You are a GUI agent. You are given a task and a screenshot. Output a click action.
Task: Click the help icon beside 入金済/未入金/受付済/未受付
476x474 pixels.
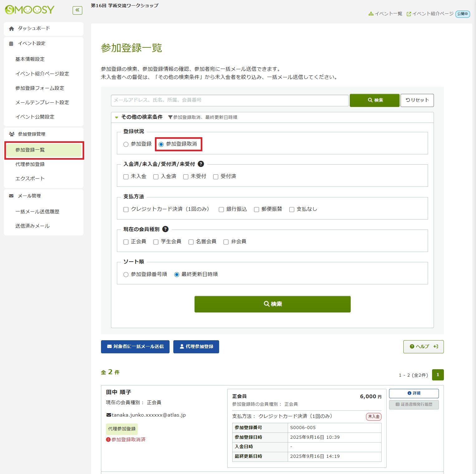point(201,164)
